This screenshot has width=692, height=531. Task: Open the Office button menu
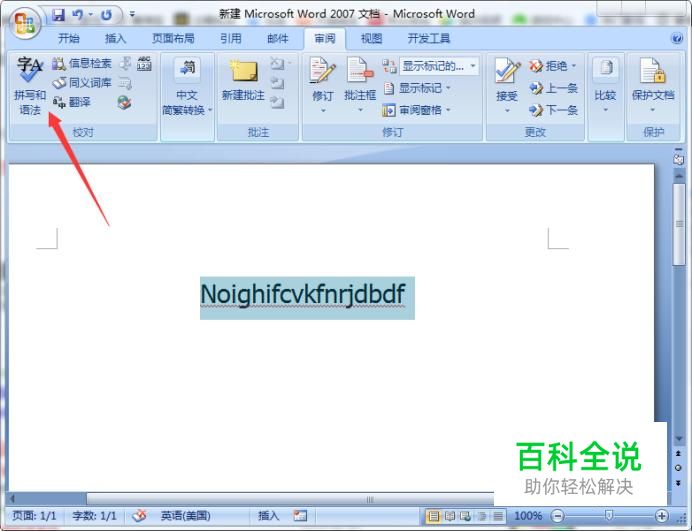click(x=24, y=23)
